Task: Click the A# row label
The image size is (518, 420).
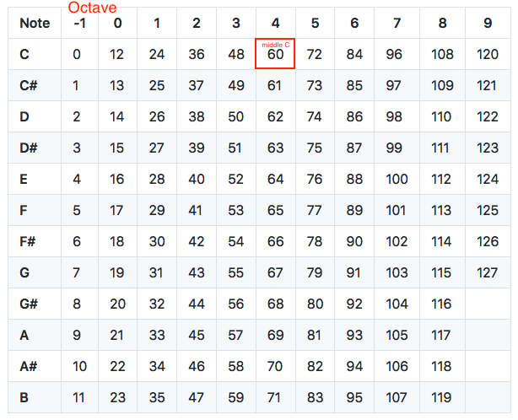Action: point(31,366)
